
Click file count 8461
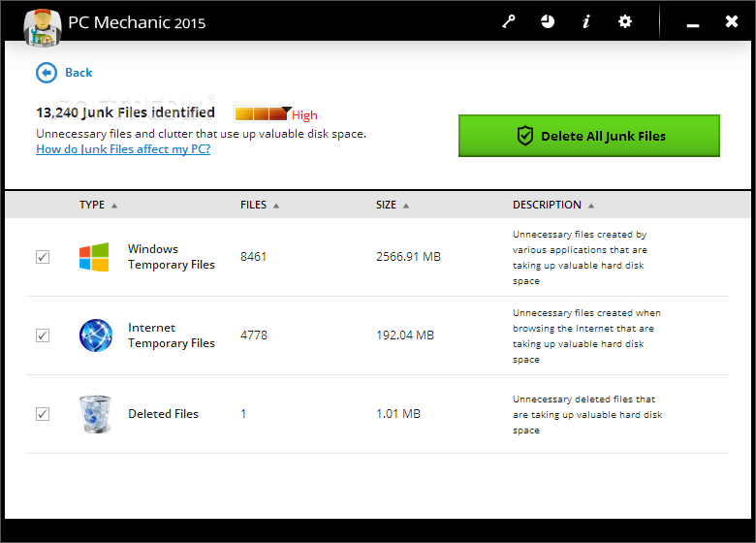point(254,257)
